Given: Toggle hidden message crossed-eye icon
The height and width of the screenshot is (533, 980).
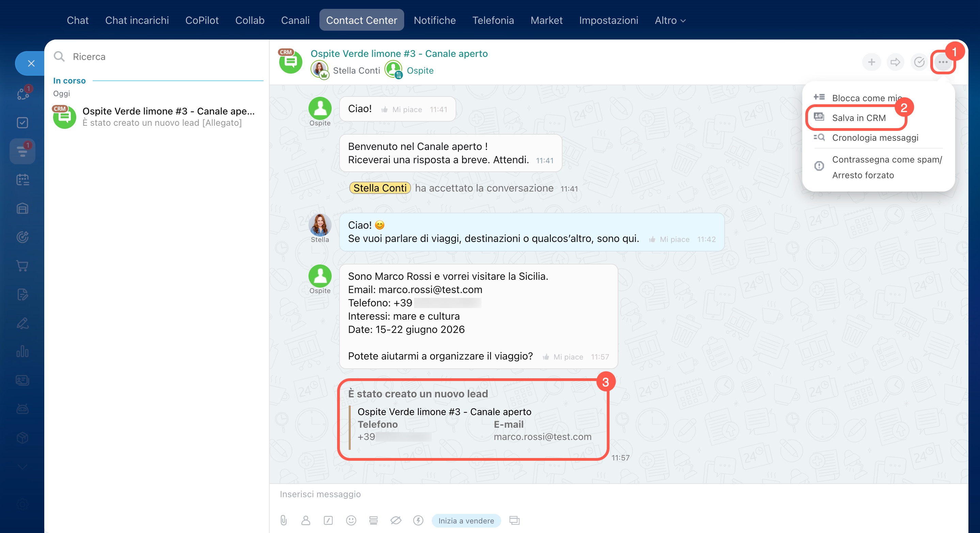Looking at the screenshot, I should click(396, 520).
